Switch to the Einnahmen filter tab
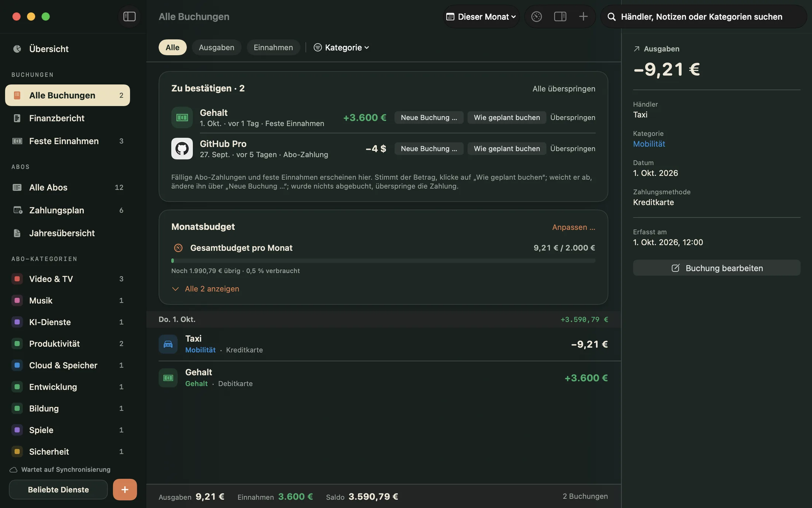Viewport: 812px width, 508px height. [x=273, y=47]
